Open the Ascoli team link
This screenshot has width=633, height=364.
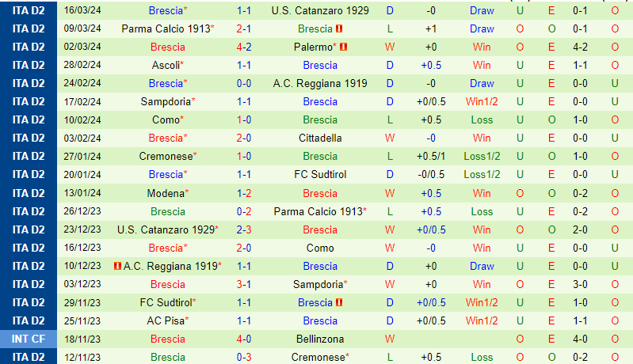[x=166, y=65]
